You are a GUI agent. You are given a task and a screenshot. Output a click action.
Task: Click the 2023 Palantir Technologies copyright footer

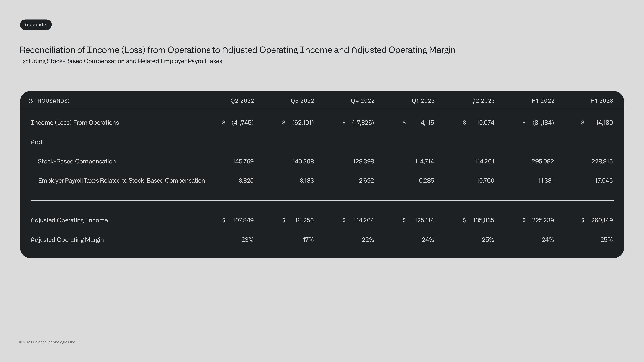coord(48,342)
